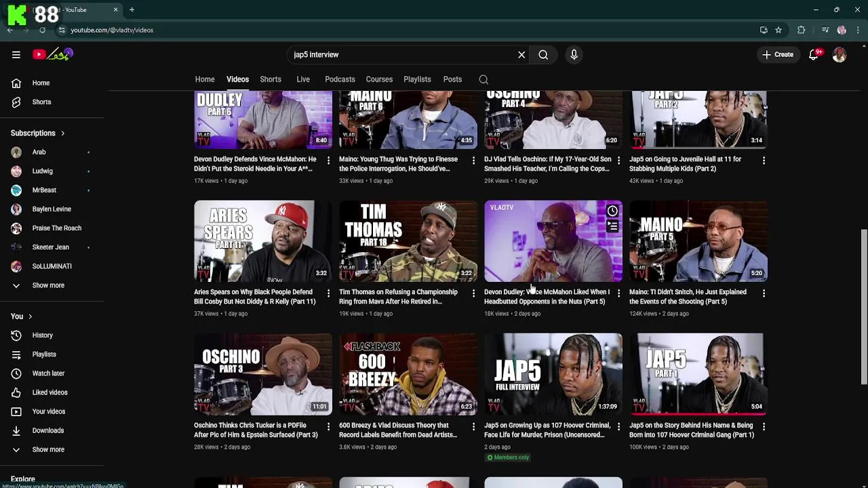Switch to the Podcasts tab
Image resolution: width=868 pixels, height=488 pixels.
click(x=340, y=79)
